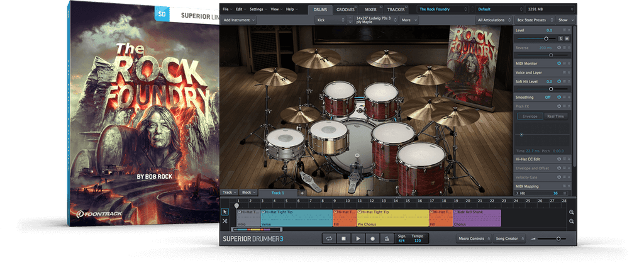Open the File menu
The width and height of the screenshot is (644, 265).
[227, 9]
